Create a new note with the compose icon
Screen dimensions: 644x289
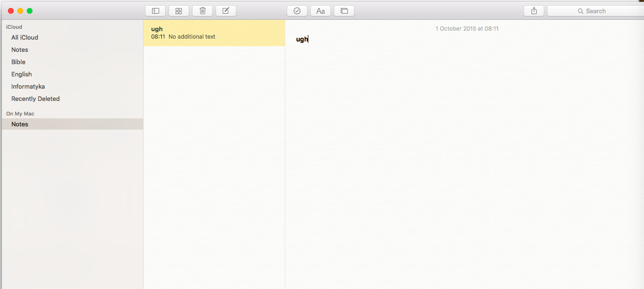(x=225, y=10)
